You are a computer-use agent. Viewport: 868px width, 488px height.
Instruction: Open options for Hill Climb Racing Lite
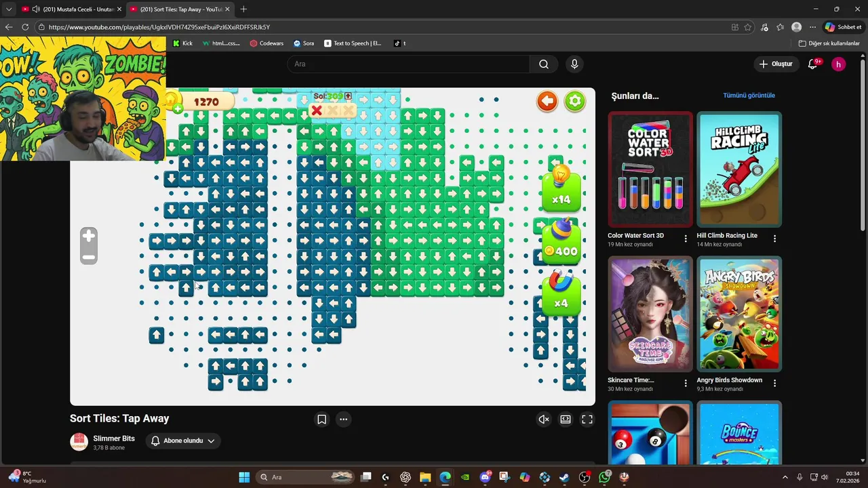pos(774,239)
